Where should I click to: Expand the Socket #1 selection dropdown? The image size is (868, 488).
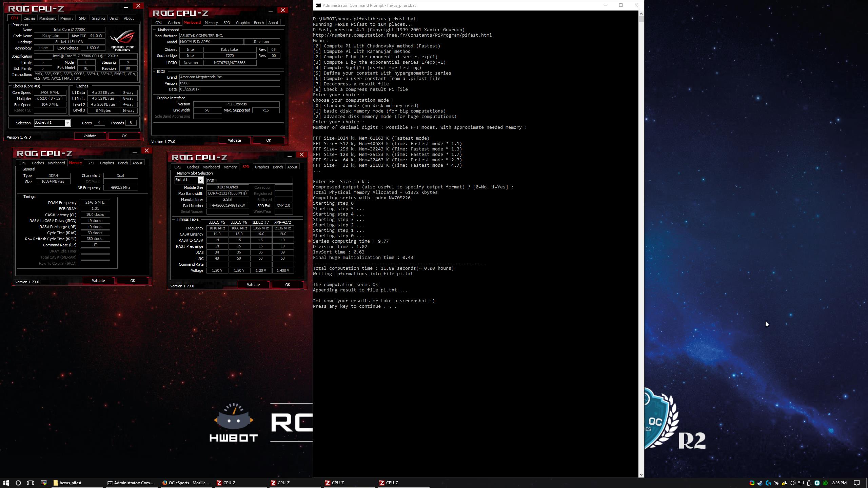pyautogui.click(x=67, y=123)
